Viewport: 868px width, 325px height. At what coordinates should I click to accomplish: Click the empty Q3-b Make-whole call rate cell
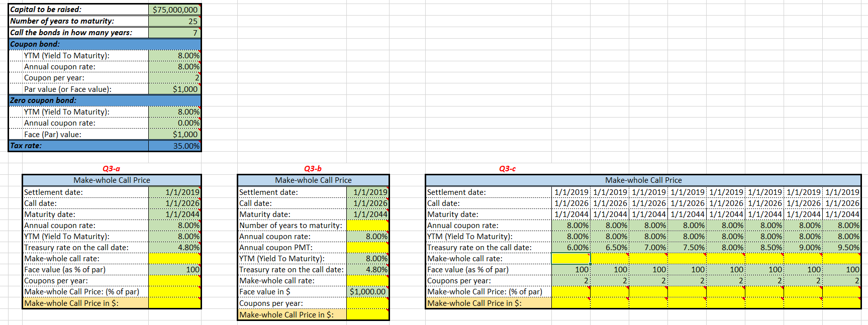pos(367,280)
